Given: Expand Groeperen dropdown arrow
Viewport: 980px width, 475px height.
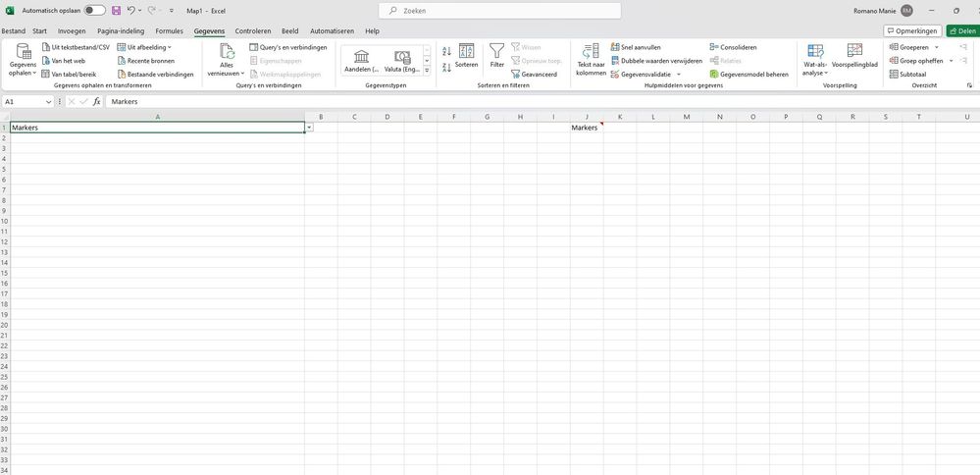Looking at the screenshot, I should pyautogui.click(x=936, y=47).
